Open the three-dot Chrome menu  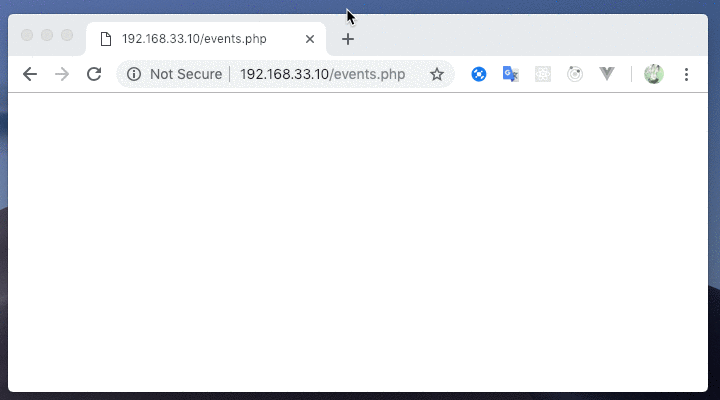coord(686,74)
